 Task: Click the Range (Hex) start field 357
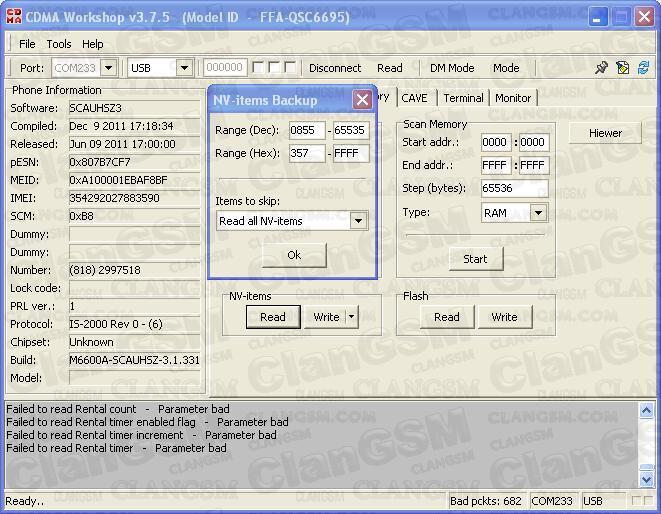pyautogui.click(x=307, y=153)
